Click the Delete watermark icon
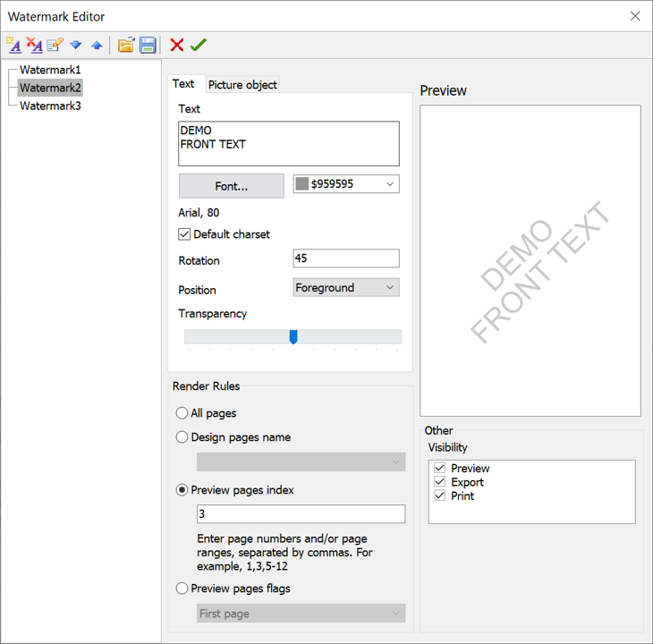Image resolution: width=653 pixels, height=644 pixels. [x=35, y=45]
